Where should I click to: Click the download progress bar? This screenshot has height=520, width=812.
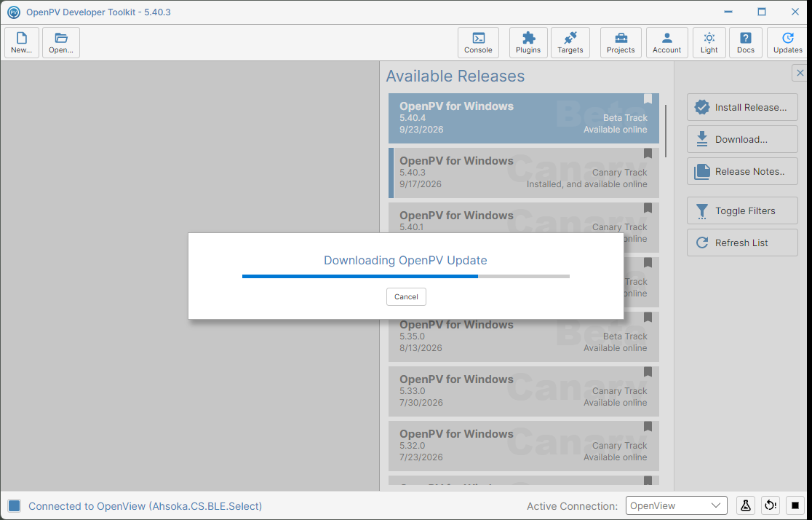pos(406,276)
